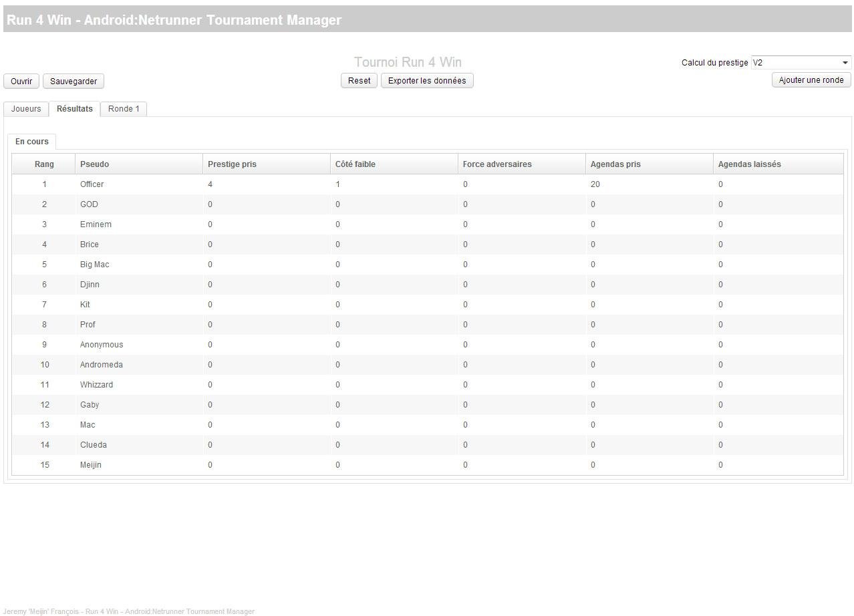Save the tournament with Sauvegarder

coord(73,81)
